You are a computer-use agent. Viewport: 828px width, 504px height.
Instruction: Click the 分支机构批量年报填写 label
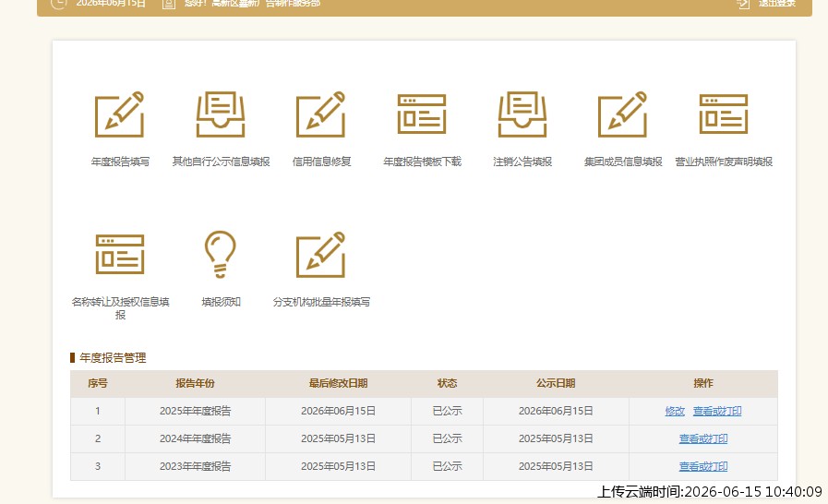(321, 302)
